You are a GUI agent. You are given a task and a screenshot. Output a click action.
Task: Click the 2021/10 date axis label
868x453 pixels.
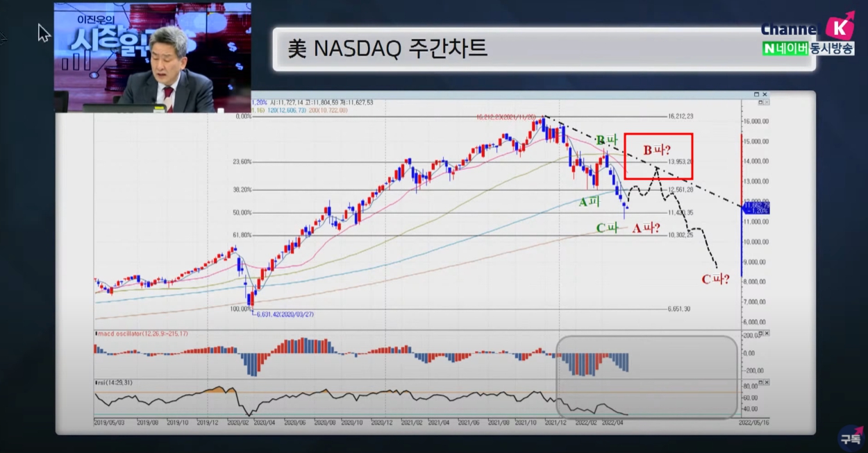coord(526,422)
